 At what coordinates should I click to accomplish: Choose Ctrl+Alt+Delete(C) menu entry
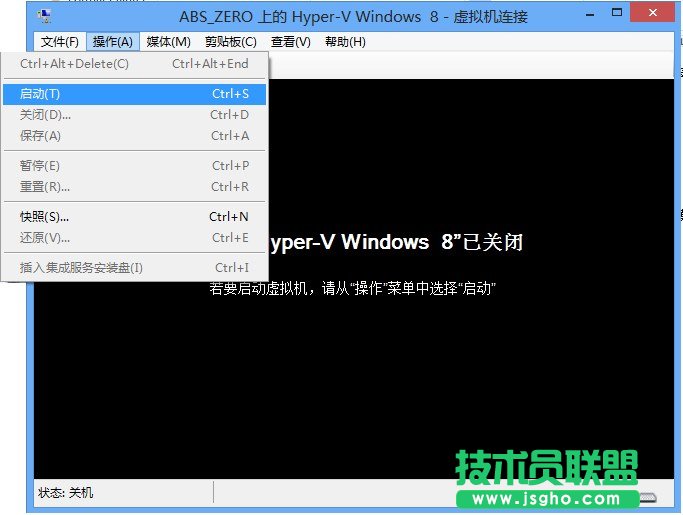coord(134,64)
